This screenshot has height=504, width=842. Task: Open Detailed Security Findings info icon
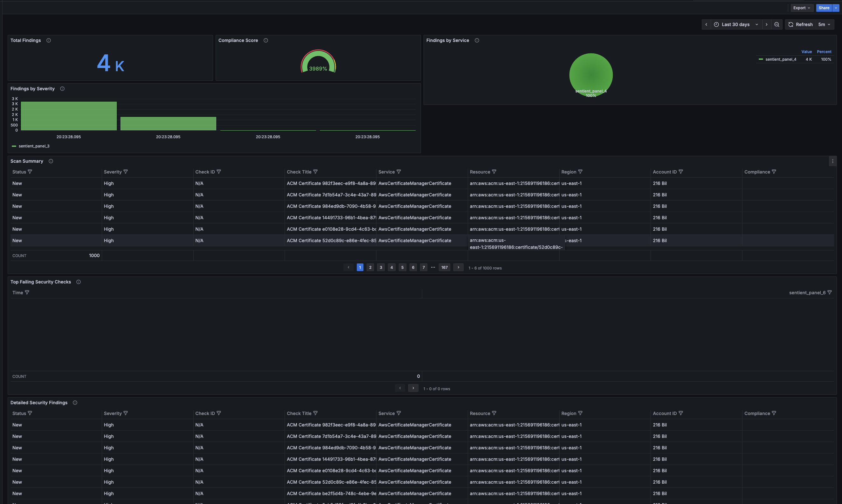pyautogui.click(x=75, y=402)
